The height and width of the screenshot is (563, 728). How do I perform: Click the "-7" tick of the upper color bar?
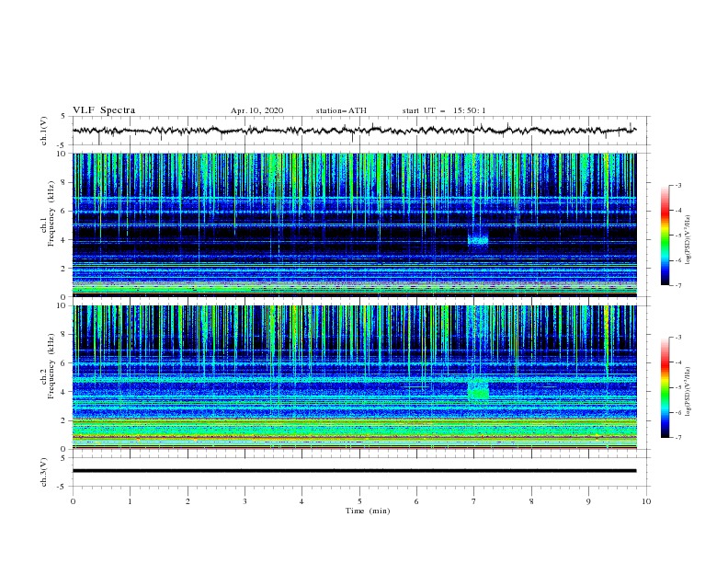[x=677, y=285]
